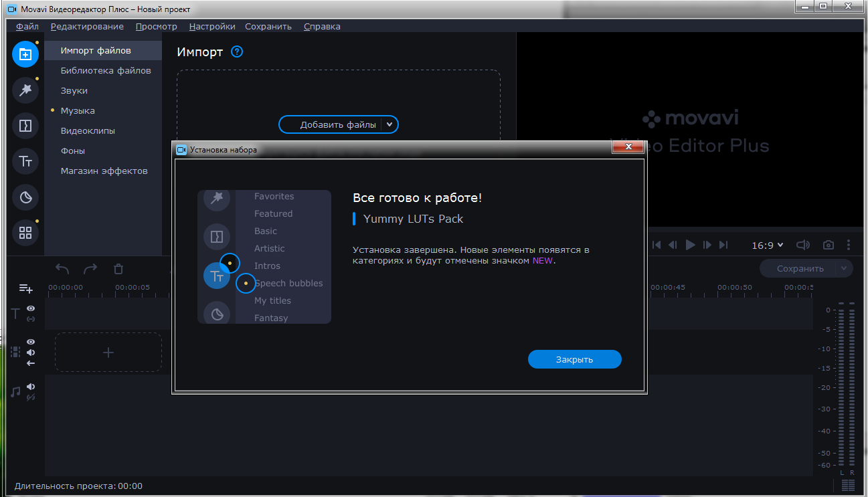The image size is (868, 497).
Task: Select Звуки category
Action: click(x=103, y=90)
